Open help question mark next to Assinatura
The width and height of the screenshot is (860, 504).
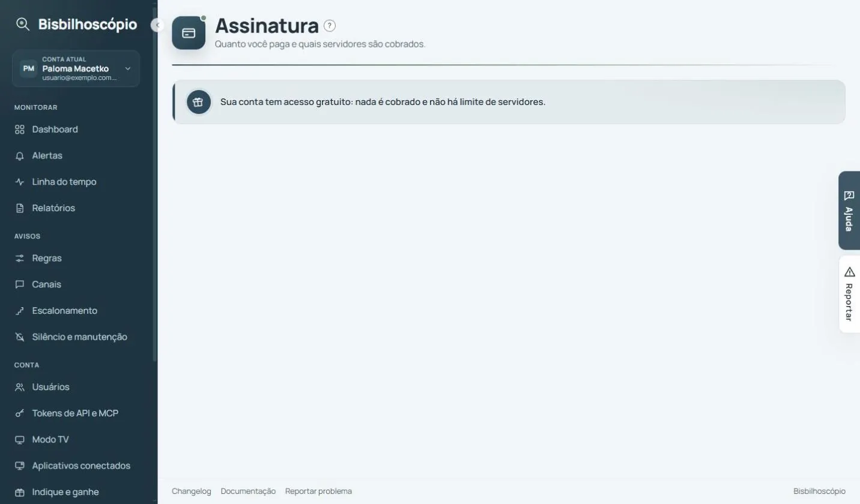coord(330,26)
